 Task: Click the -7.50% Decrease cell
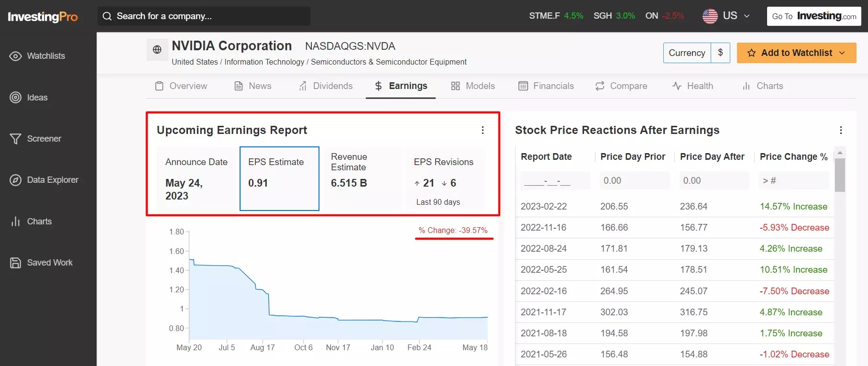(x=794, y=291)
